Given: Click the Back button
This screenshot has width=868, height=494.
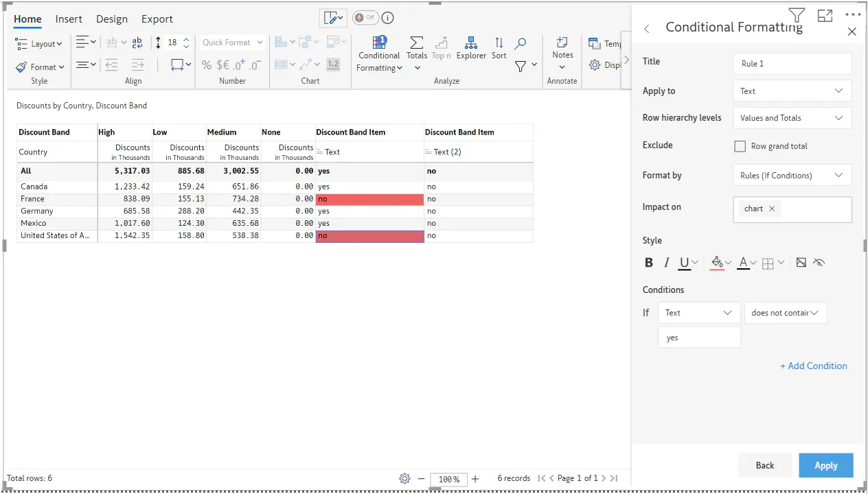Looking at the screenshot, I should [x=765, y=465].
